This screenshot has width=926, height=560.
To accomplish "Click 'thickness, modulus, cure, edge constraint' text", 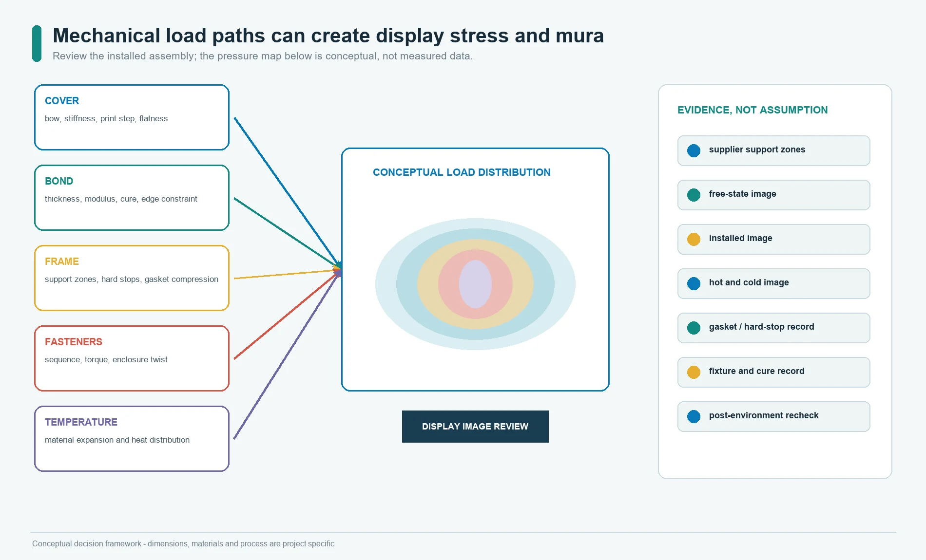I will click(x=121, y=199).
